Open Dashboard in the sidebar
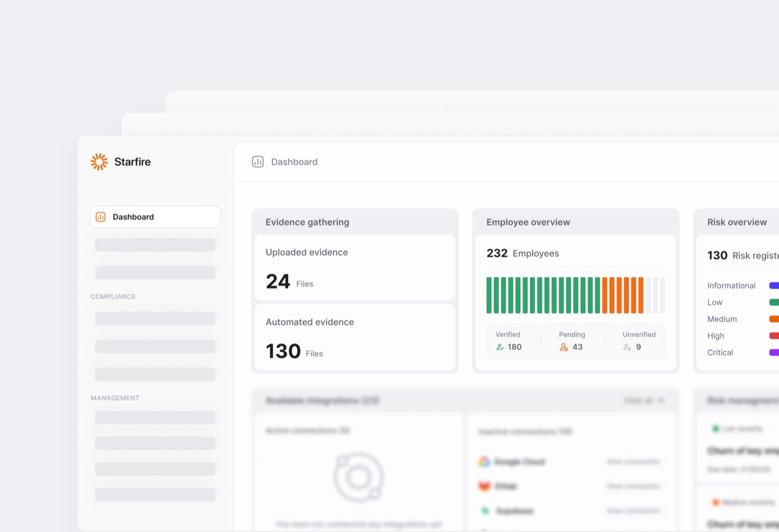779x532 pixels. [x=155, y=217]
